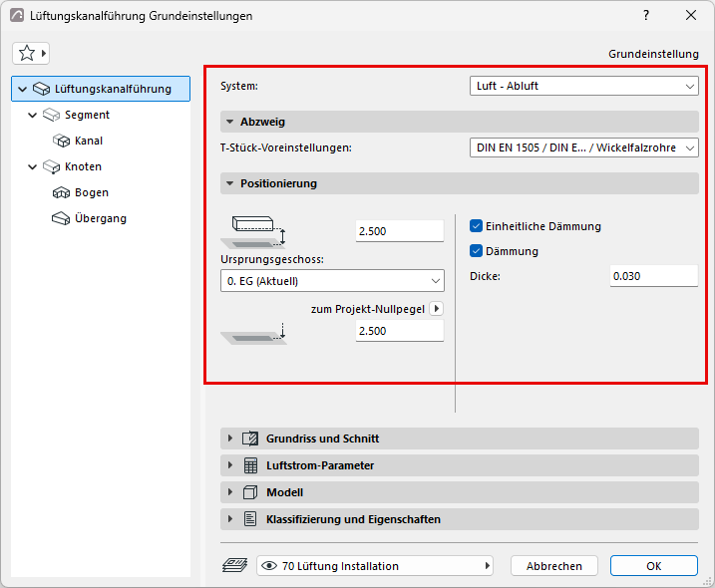Select Knoten in the settings tree
715x588 pixels.
click(x=83, y=166)
